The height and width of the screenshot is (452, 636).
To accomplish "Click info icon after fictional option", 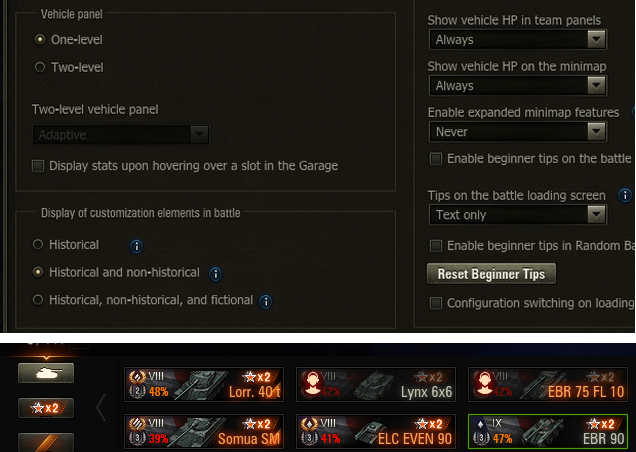I will (x=266, y=301).
